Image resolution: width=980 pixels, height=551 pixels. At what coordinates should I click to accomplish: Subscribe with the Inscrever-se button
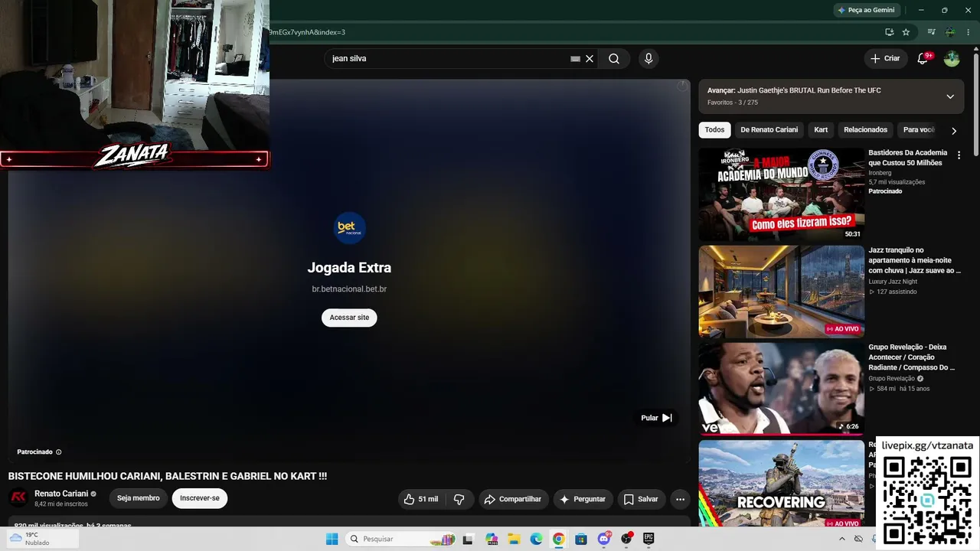pos(200,498)
